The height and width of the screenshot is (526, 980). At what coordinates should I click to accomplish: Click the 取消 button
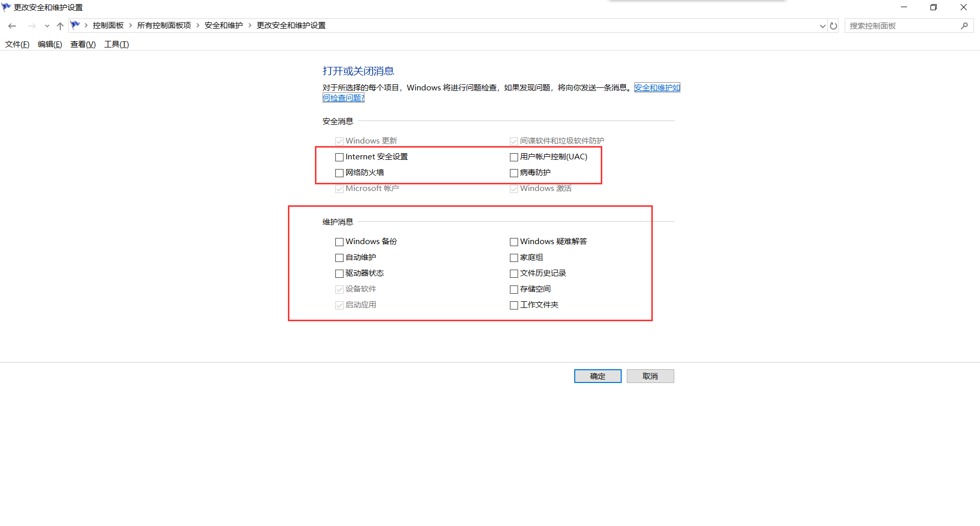click(x=650, y=376)
